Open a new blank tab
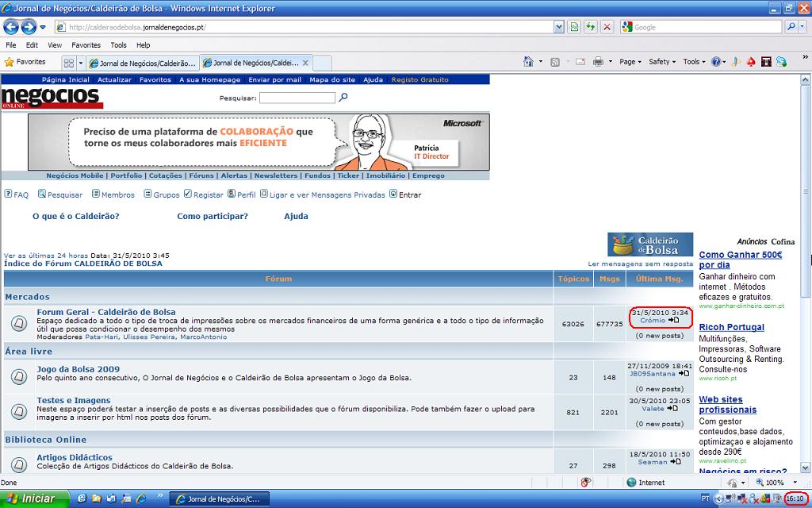Screen dimensions: 812x508 pyautogui.click(x=322, y=63)
